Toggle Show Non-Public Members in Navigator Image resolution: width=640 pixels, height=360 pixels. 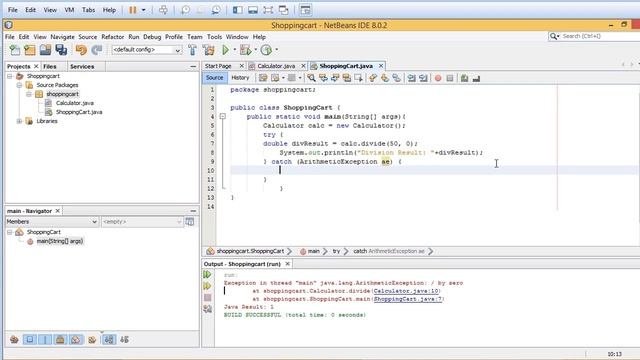coord(60,340)
